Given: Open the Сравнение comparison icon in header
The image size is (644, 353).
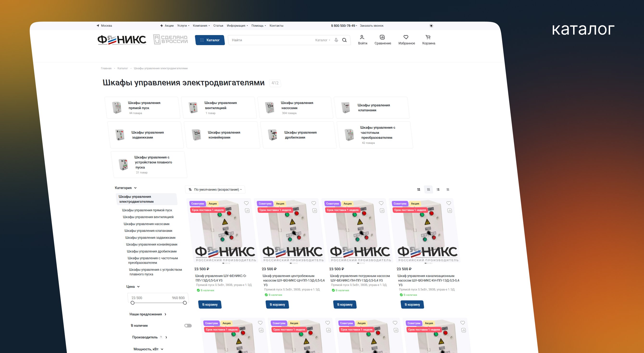Looking at the screenshot, I should 382,37.
